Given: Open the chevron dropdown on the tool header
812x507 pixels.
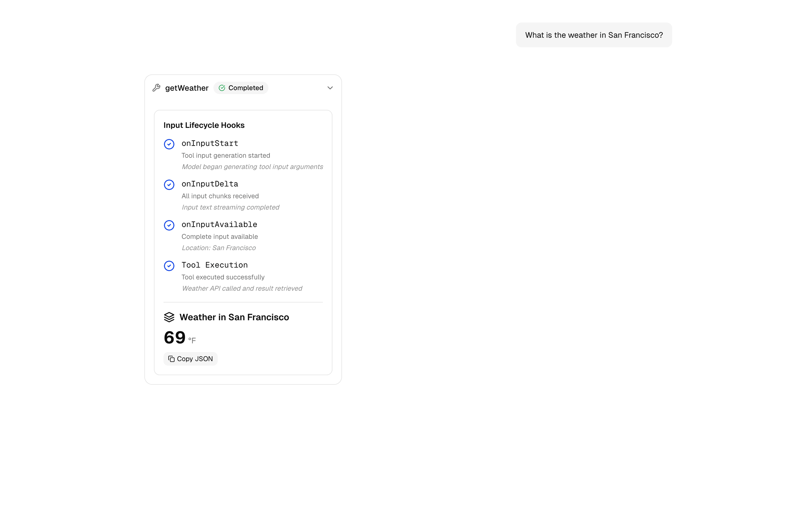Looking at the screenshot, I should coord(330,88).
